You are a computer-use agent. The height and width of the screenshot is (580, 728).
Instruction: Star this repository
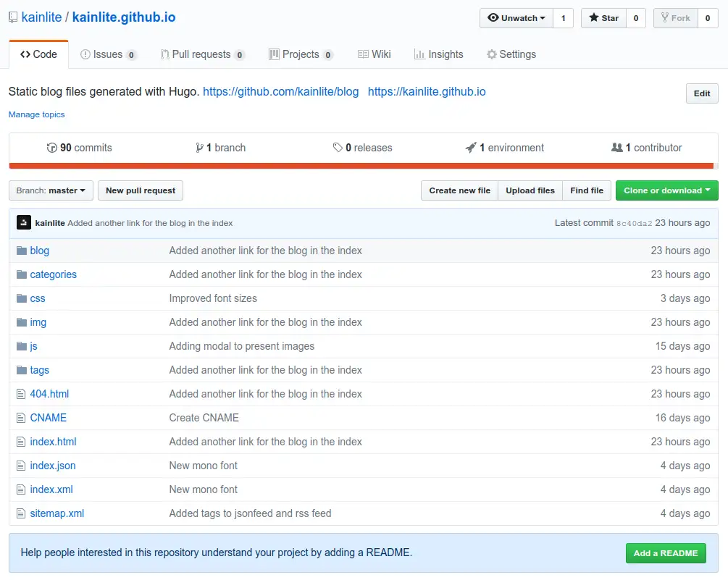point(603,18)
